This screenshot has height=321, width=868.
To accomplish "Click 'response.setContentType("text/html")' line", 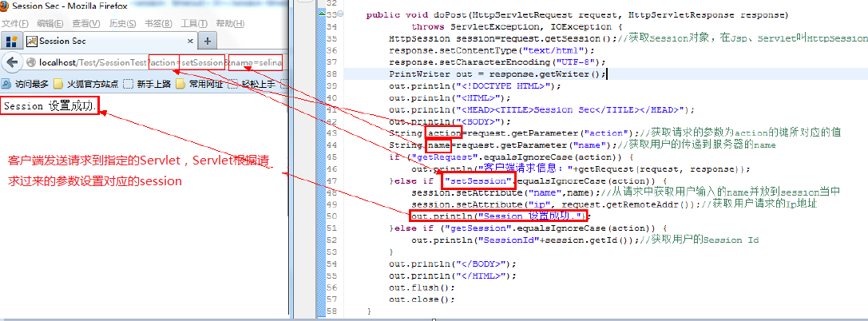I will 490,50.
